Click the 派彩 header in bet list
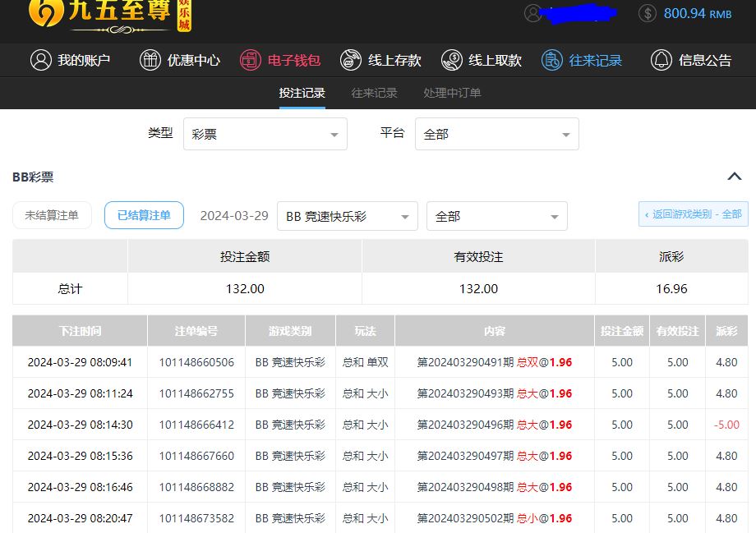This screenshot has width=756, height=533. (726, 331)
